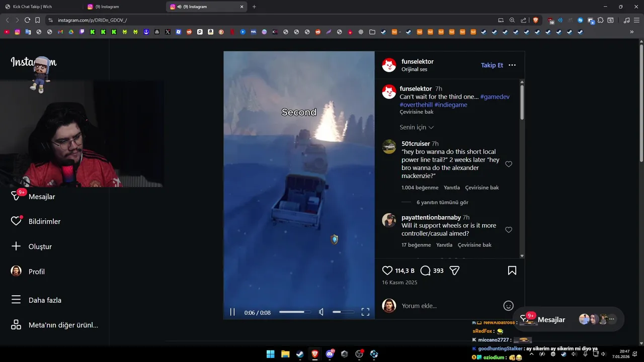
Task: Follow funselektor via 'Takip Et'
Action: click(x=492, y=65)
